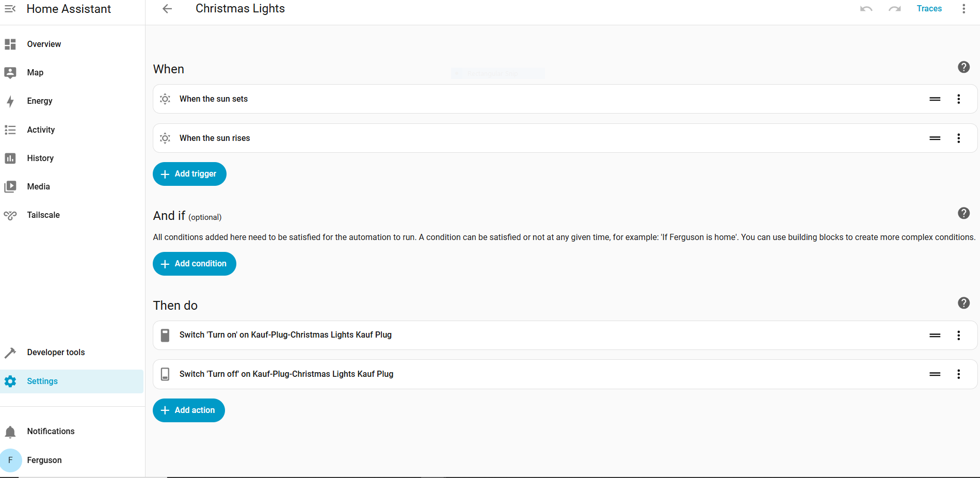Open options menu for Turn off action
The image size is (980, 478).
958,374
